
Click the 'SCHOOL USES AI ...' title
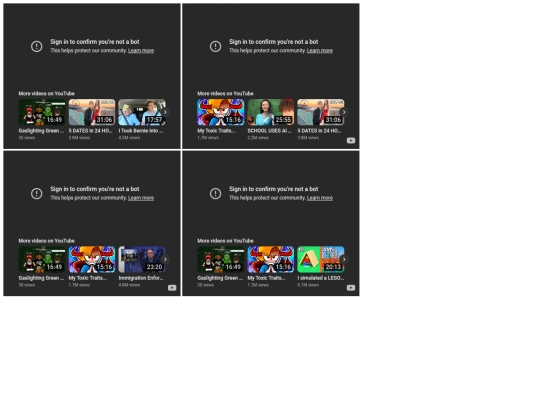pyautogui.click(x=269, y=131)
